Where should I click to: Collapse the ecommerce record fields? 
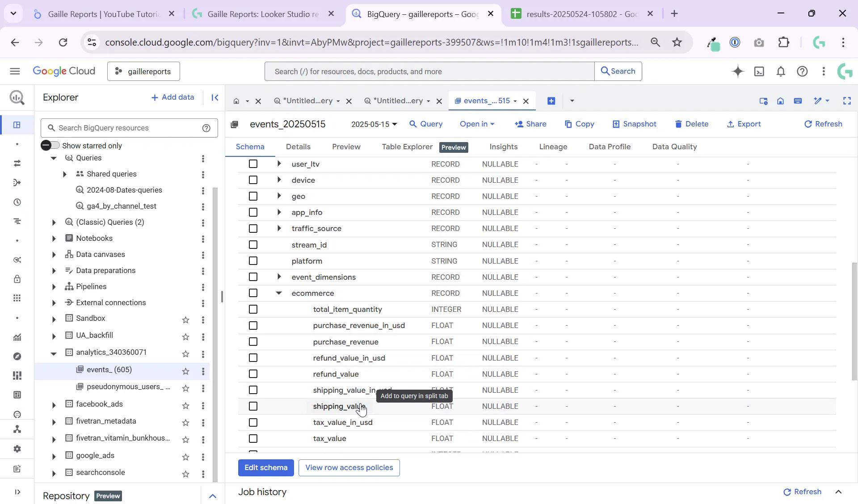coord(279,293)
